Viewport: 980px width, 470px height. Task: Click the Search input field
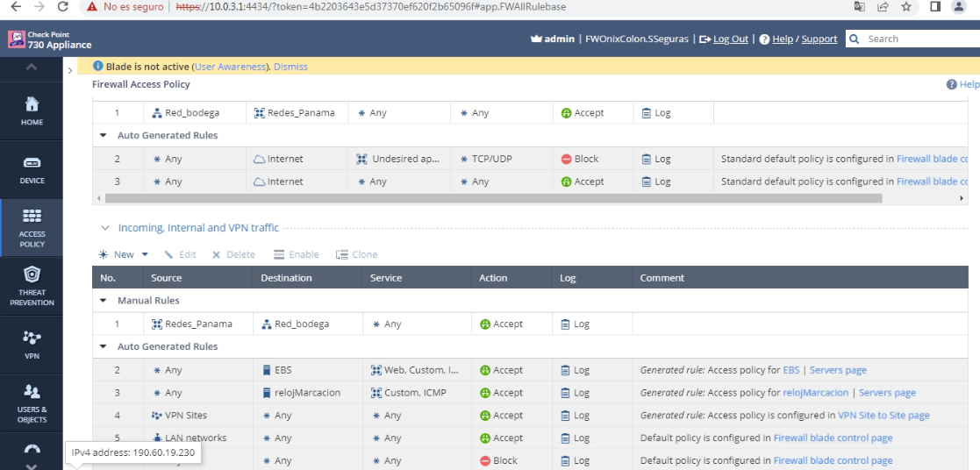coord(917,39)
